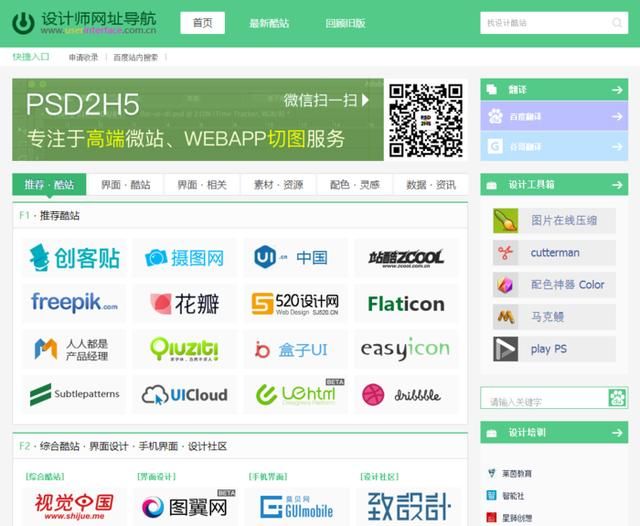Click the search magnifier icon in header
The image size is (640, 526).
click(x=617, y=23)
